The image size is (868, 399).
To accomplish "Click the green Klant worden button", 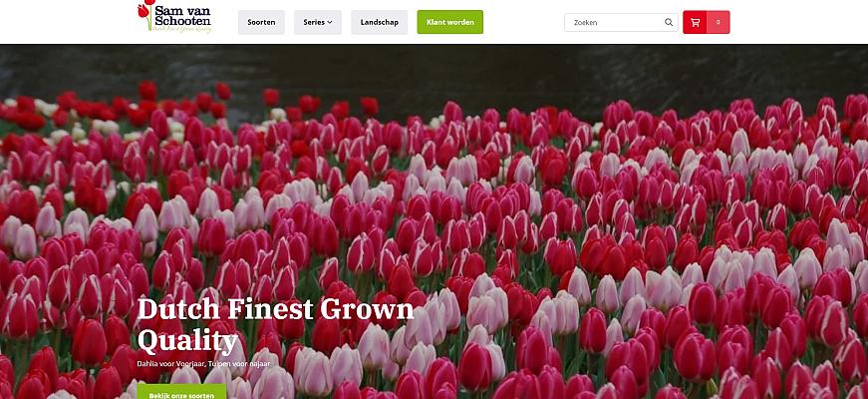I will click(450, 22).
